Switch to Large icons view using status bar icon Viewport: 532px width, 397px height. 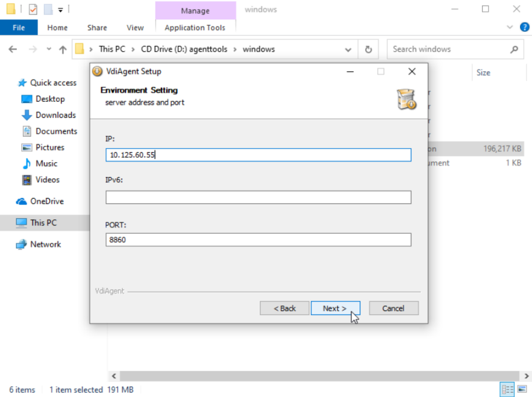pos(522,389)
